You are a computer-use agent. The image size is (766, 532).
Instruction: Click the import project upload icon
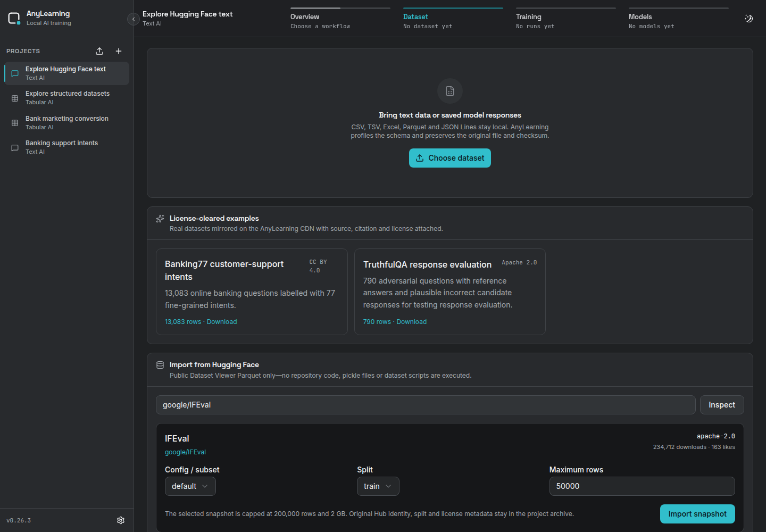click(99, 51)
